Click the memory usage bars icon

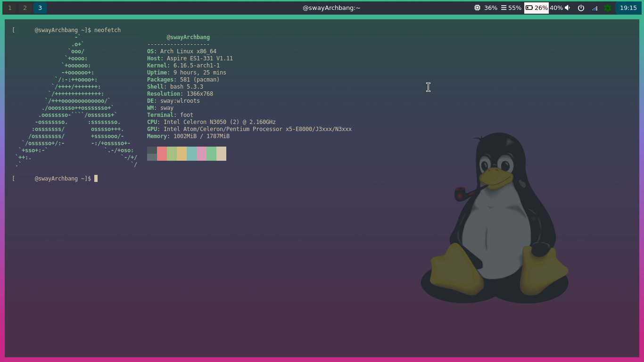click(x=504, y=8)
